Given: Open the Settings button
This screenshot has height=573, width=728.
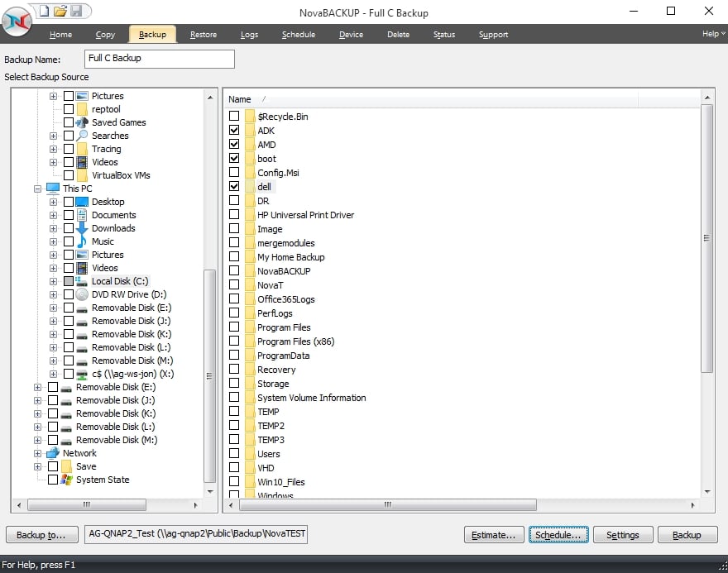Looking at the screenshot, I should coord(623,535).
